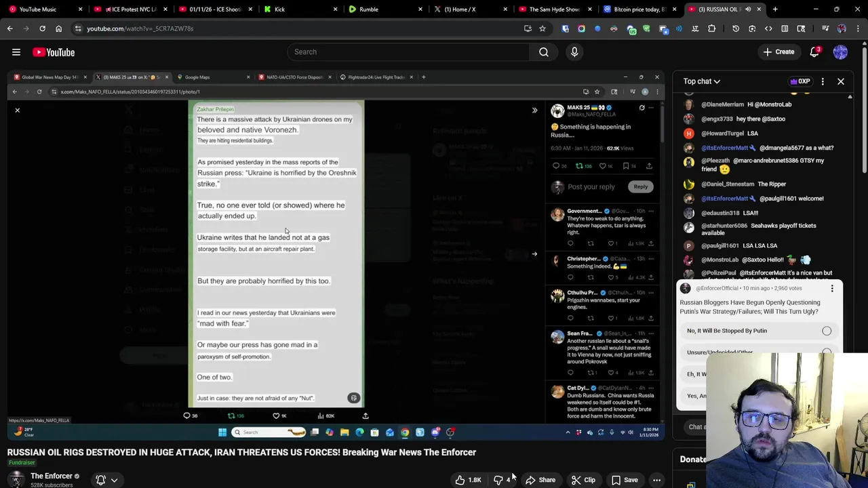Click the Reply button in streamed X post
This screenshot has width=868, height=488.
pos(641,186)
